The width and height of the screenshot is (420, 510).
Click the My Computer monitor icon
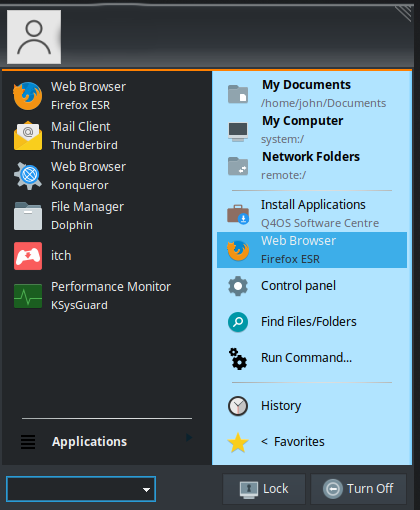[238, 131]
